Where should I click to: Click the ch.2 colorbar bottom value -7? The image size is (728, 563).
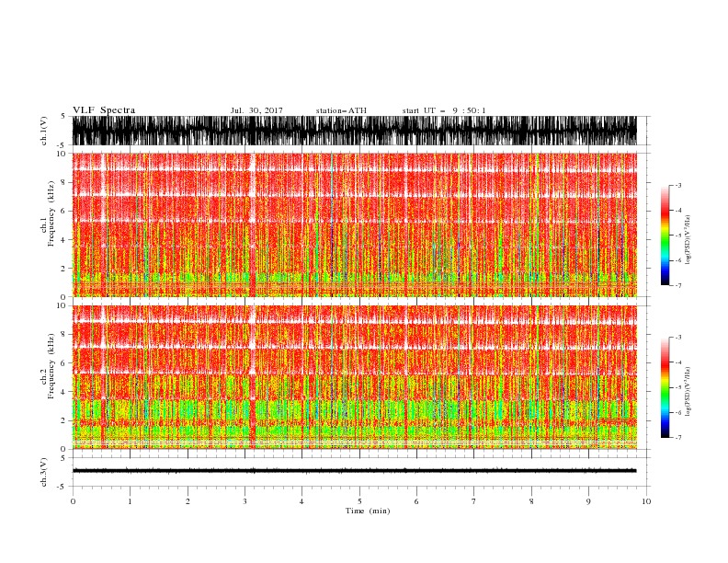(678, 438)
